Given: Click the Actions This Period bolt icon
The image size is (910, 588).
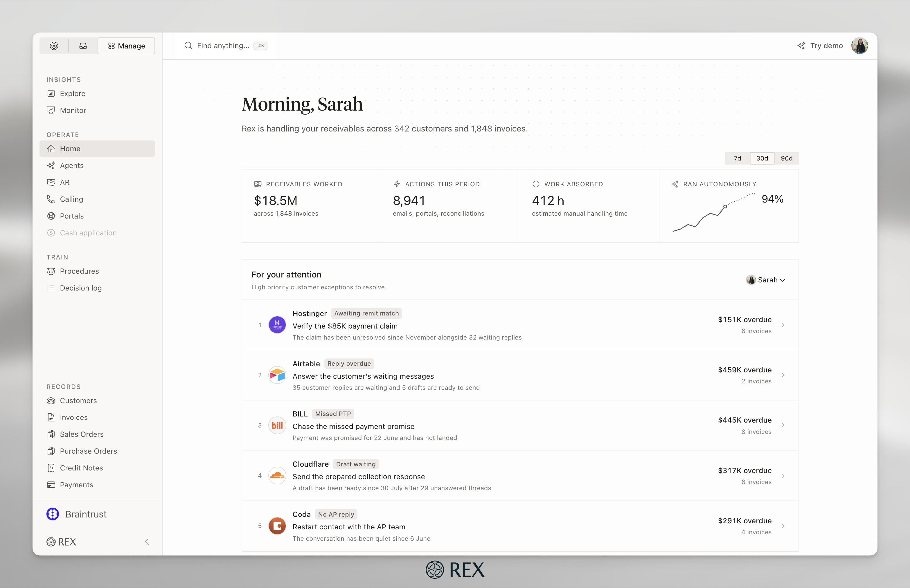Looking at the screenshot, I should [x=397, y=184].
